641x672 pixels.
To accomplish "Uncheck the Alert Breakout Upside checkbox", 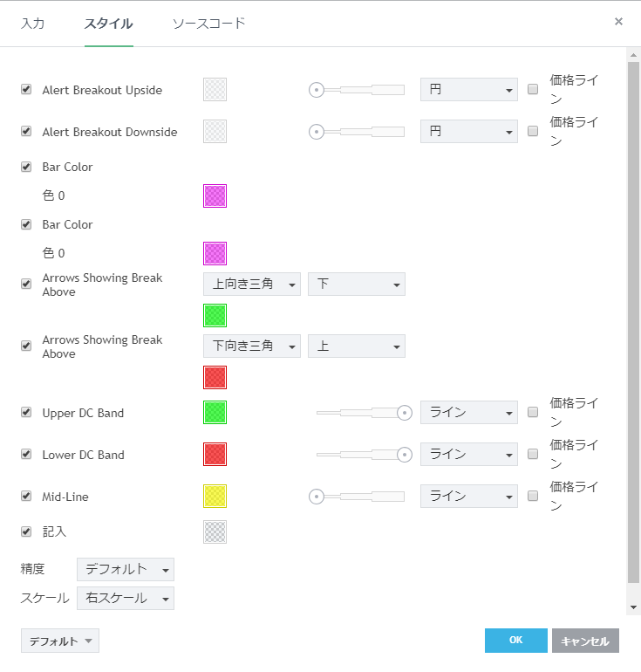I will (26, 89).
